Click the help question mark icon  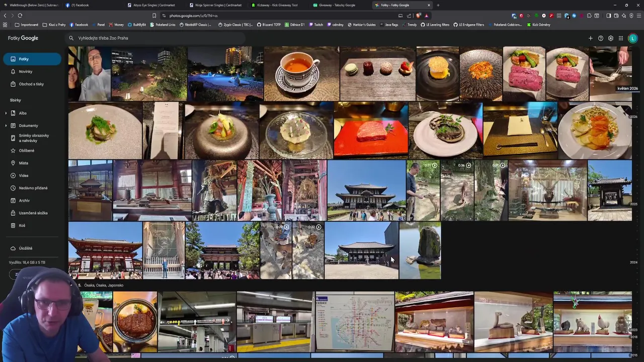601,38
